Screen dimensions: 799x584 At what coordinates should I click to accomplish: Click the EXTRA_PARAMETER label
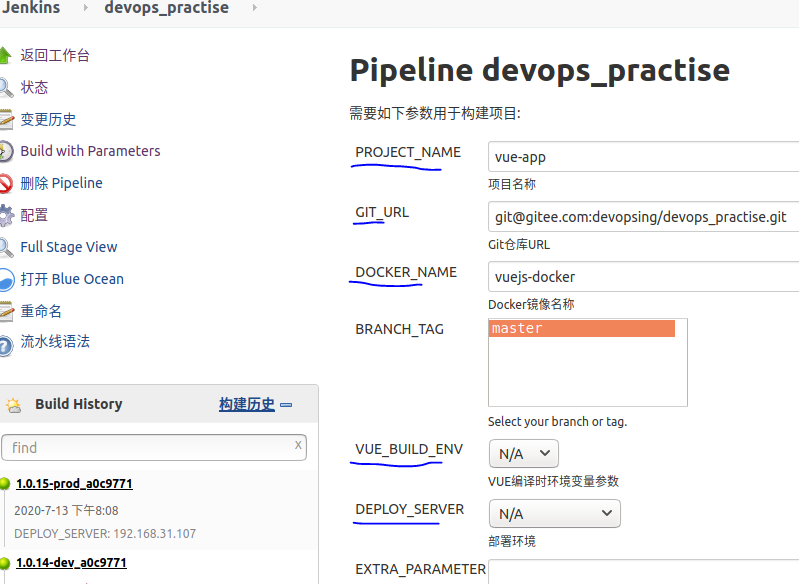pyautogui.click(x=420, y=569)
